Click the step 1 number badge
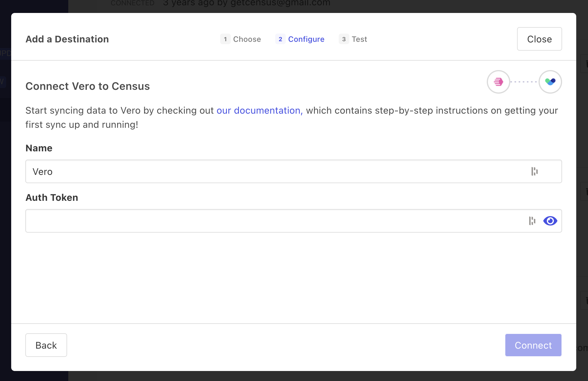This screenshot has width=588, height=381. (x=225, y=39)
